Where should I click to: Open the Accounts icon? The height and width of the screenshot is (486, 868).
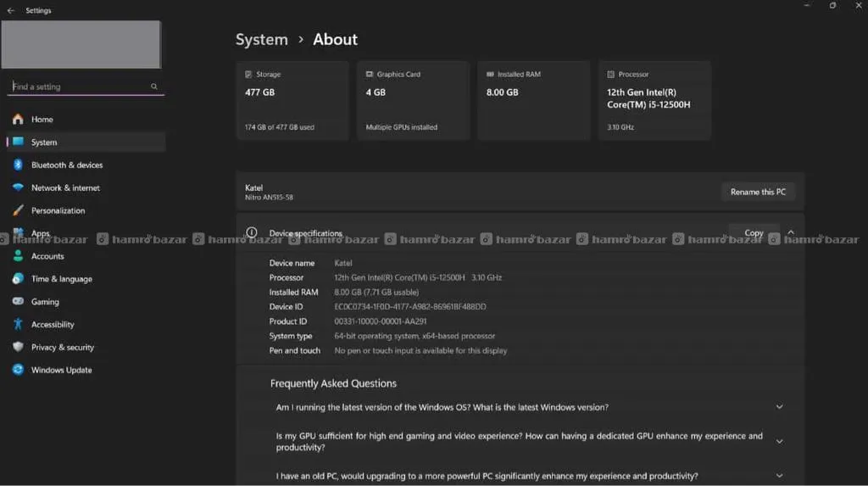coord(18,256)
